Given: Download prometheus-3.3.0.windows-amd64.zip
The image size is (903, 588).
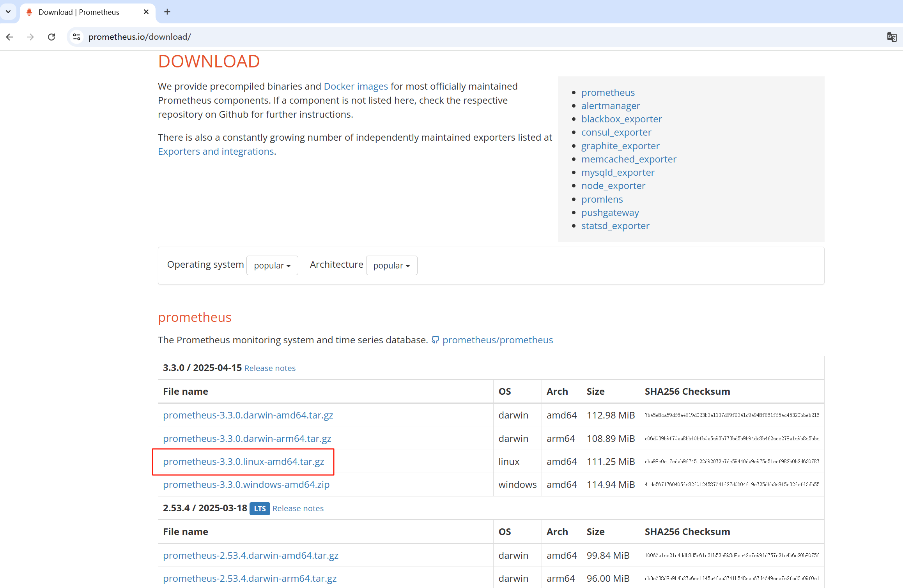Looking at the screenshot, I should pos(246,485).
